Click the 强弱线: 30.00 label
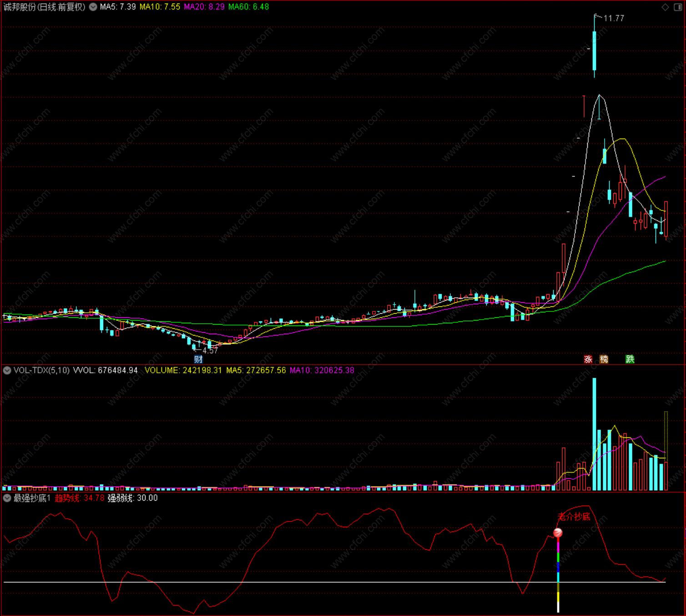 point(133,498)
